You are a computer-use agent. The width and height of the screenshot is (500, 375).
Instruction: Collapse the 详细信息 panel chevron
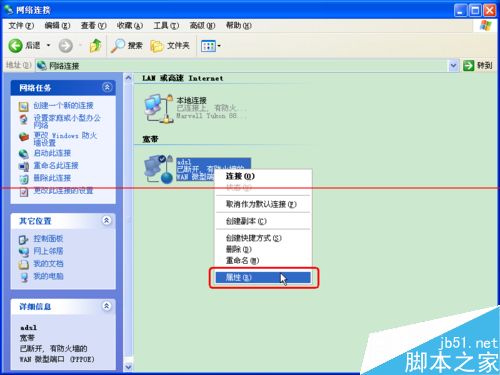coord(107,306)
